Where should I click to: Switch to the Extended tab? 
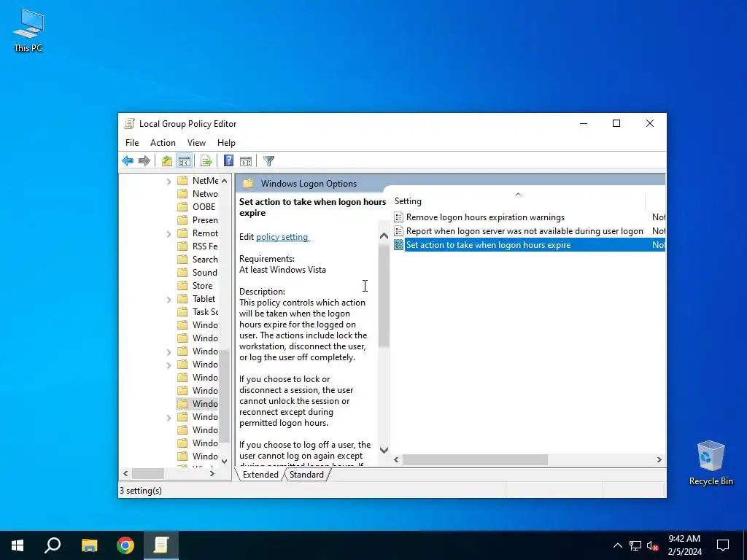click(x=260, y=475)
